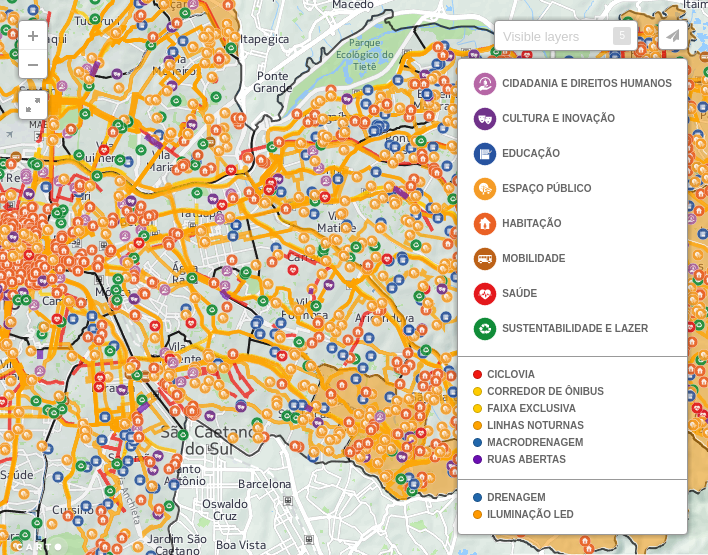
Task: Click the blue MACRODRENAGEM dot
Action: coord(477,443)
